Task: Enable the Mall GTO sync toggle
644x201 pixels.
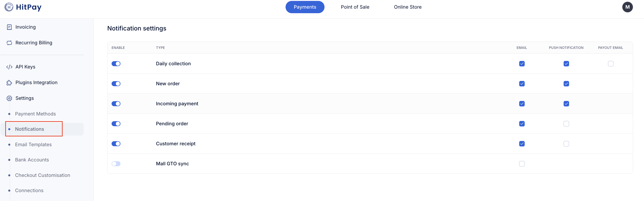Action: (x=116, y=164)
